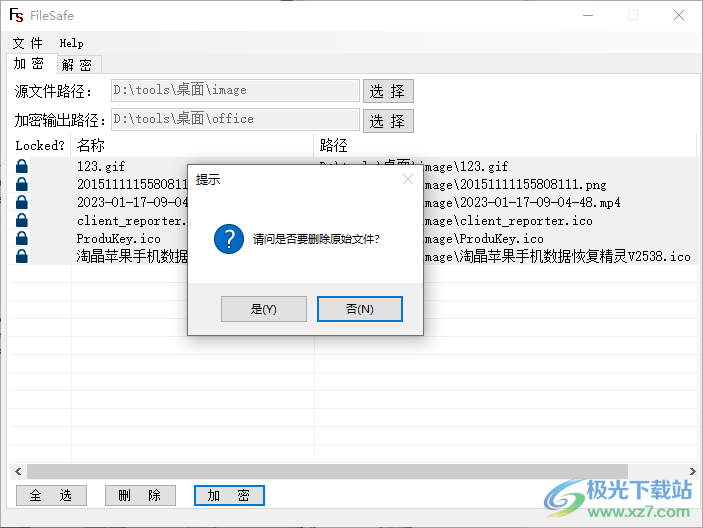Click the 加密 button at the bottom
This screenshot has height=528, width=703.
[x=229, y=495]
